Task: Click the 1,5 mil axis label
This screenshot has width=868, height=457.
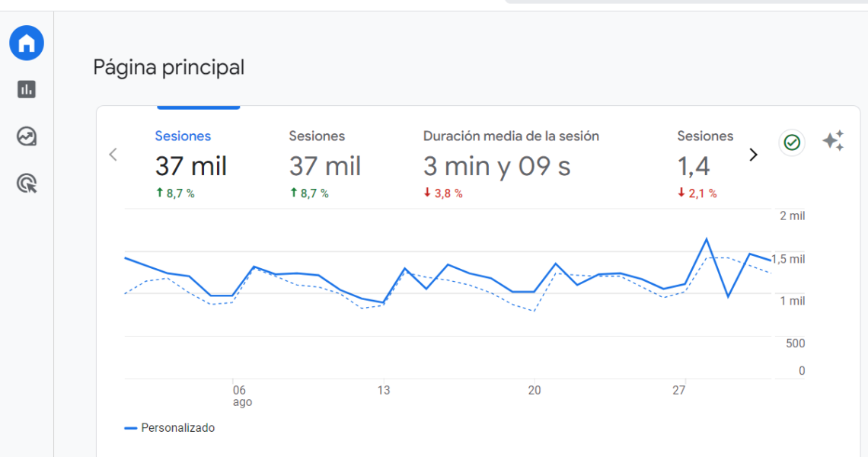Action: coord(788,259)
